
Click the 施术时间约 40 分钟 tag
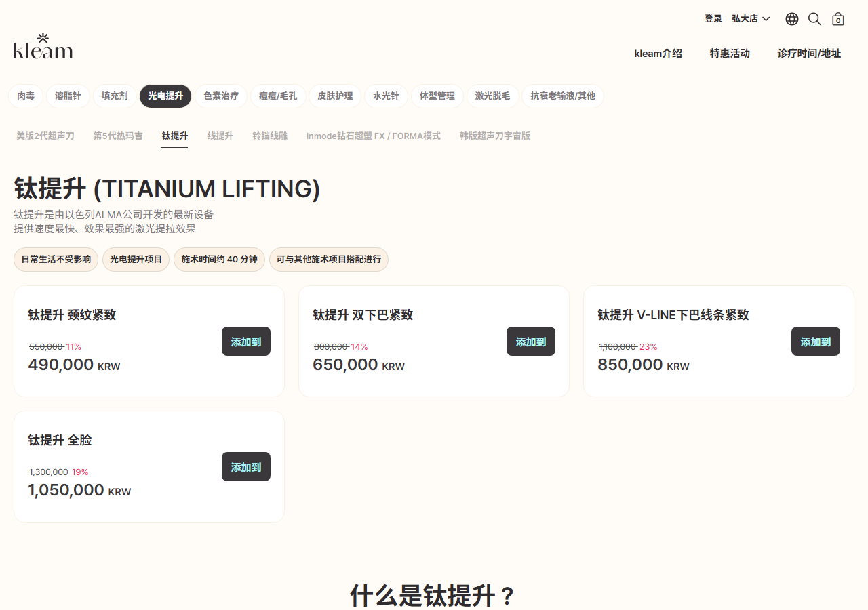[x=219, y=260]
